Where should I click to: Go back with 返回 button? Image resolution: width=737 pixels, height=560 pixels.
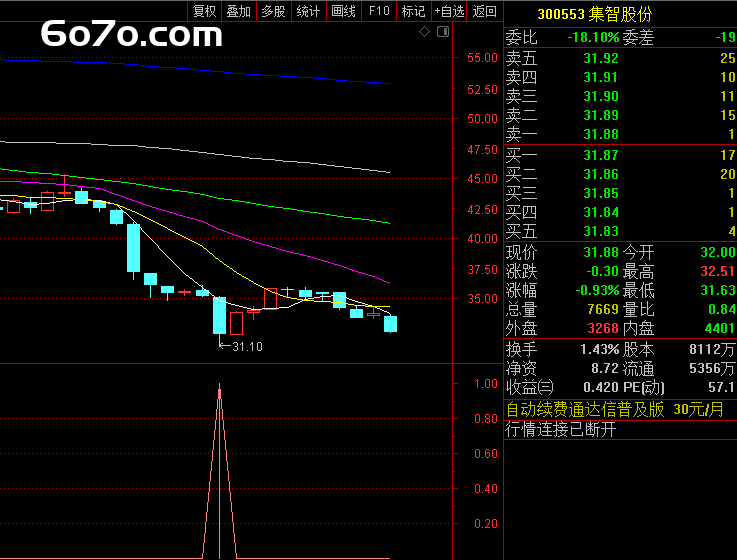pos(485,11)
